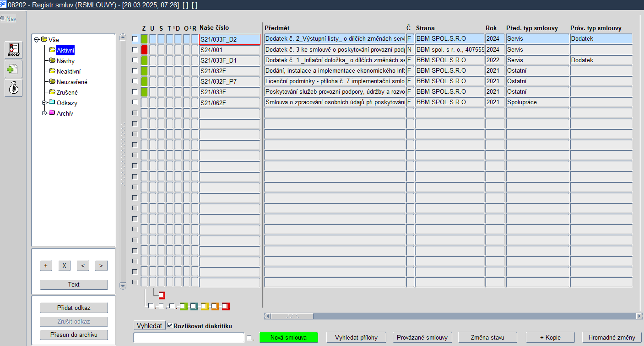This screenshot has height=346, width=644.
Task: Select the Aktivní tree node
Action: (x=65, y=50)
